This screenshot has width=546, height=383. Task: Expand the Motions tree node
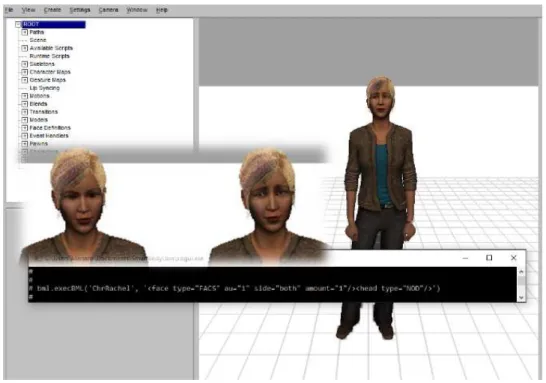(x=24, y=96)
